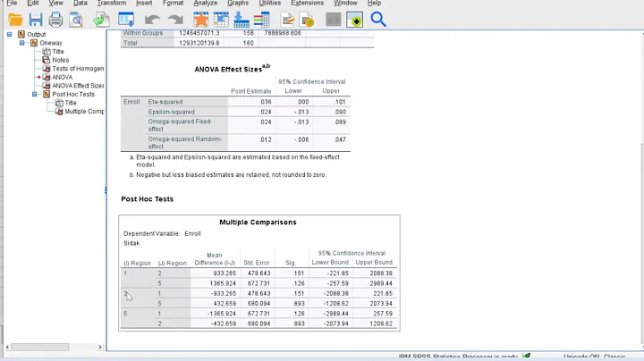Image resolution: width=644 pixels, height=361 pixels.
Task: Open the Data menu
Action: pos(80,3)
